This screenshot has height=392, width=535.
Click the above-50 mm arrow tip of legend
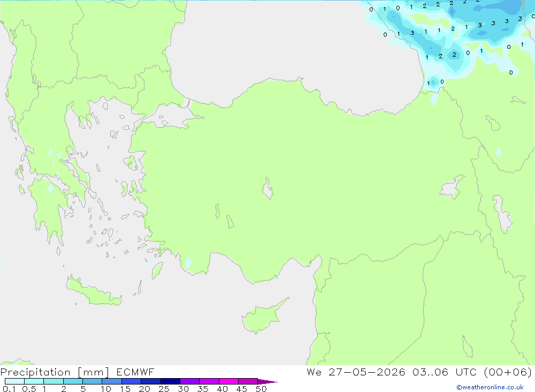(267, 381)
